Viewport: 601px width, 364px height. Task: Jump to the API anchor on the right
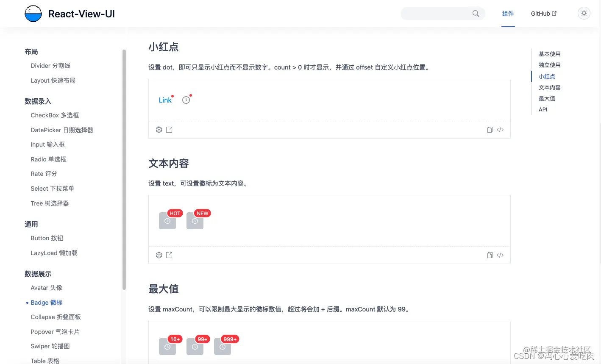pyautogui.click(x=543, y=109)
